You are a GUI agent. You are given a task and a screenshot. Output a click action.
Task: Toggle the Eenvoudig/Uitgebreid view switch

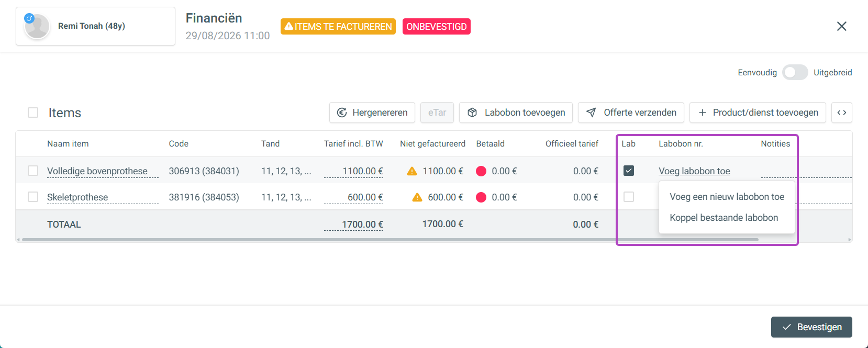[x=795, y=72]
